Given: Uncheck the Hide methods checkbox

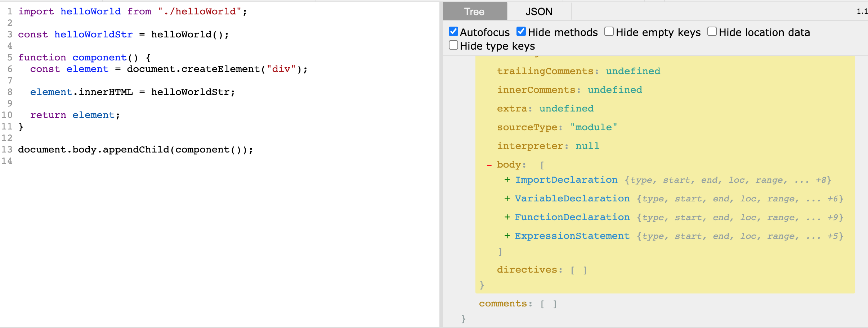Looking at the screenshot, I should click(x=521, y=32).
